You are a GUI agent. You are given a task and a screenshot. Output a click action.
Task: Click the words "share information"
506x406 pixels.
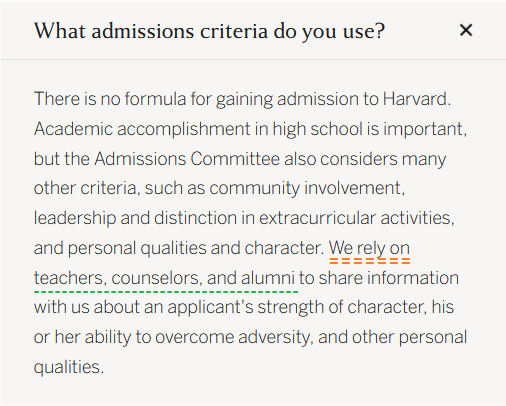click(x=389, y=278)
